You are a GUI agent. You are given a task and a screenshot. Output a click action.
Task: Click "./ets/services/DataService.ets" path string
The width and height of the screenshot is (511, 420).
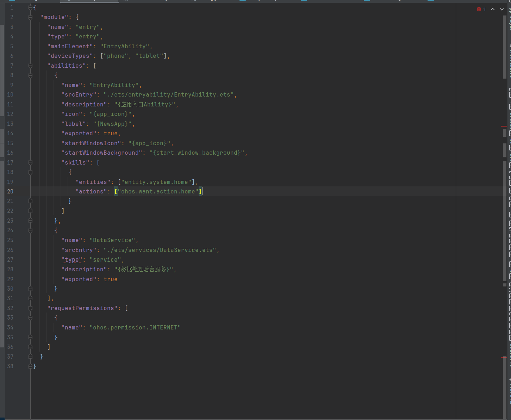click(x=160, y=250)
